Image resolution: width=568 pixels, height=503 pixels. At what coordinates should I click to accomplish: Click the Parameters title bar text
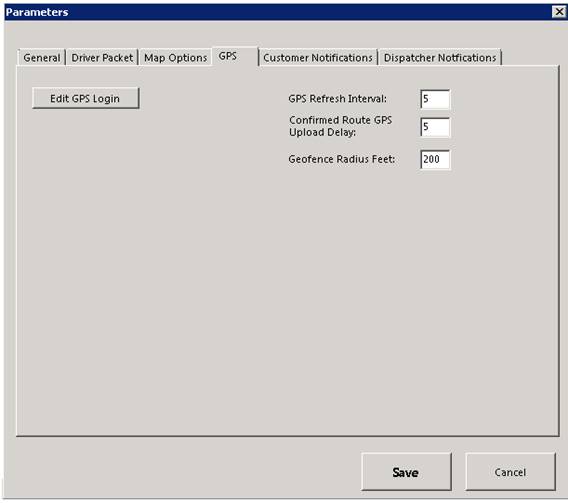tap(37, 12)
